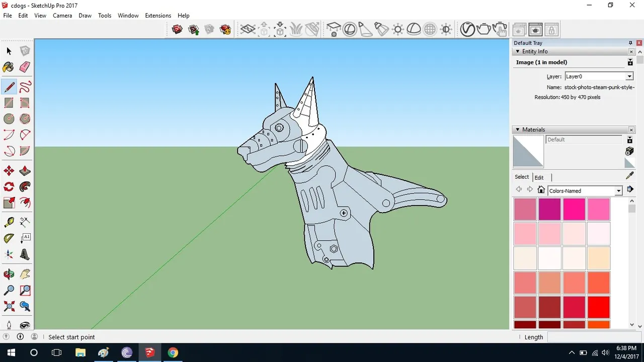
Task: Open the File menu
Action: pos(8,16)
